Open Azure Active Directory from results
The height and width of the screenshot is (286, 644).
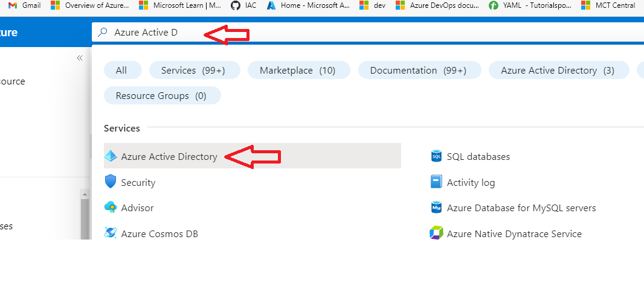coord(252,156)
